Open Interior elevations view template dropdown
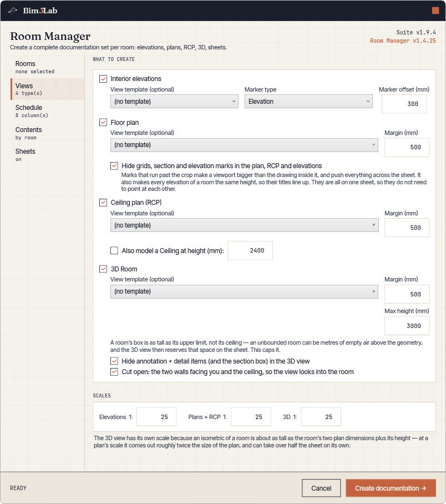 click(x=175, y=102)
